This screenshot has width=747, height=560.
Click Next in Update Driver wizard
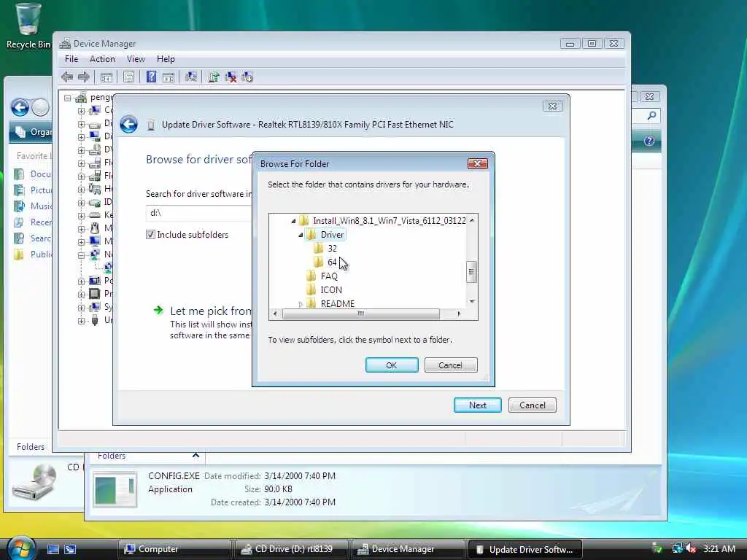pos(477,405)
